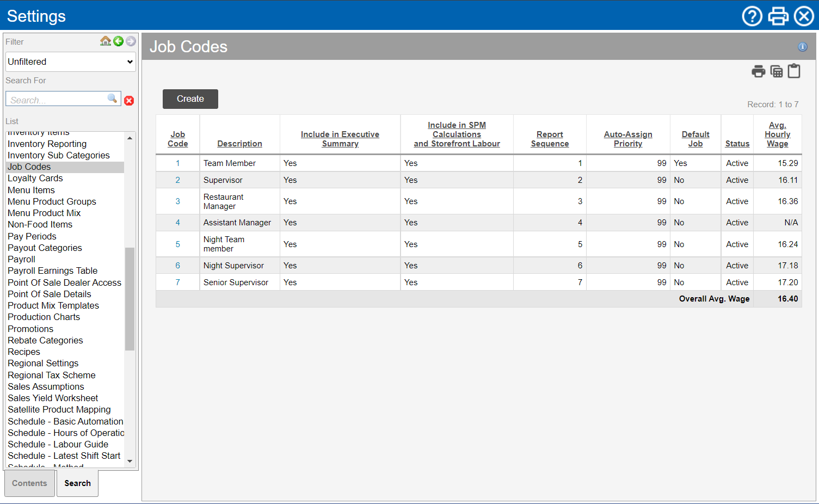The image size is (819, 504).
Task: Click the magnifier icon in the search box
Action: pos(112,99)
